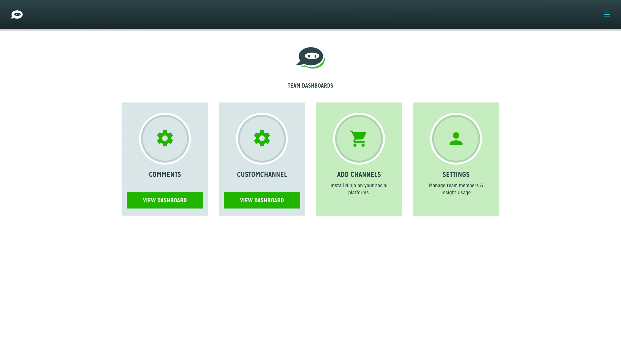This screenshot has height=364, width=621.
Task: Click the shopping cart Add Channels icon
Action: pyautogui.click(x=359, y=139)
